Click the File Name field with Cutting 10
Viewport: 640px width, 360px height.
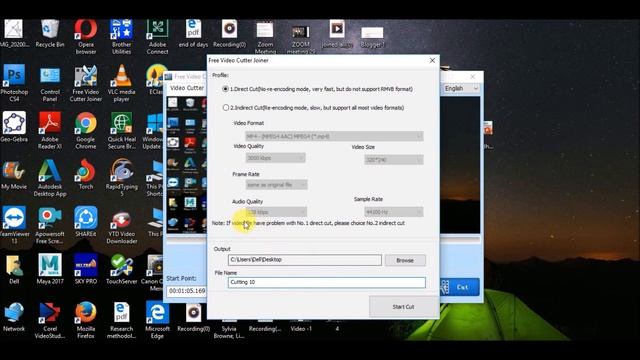tap(327, 282)
